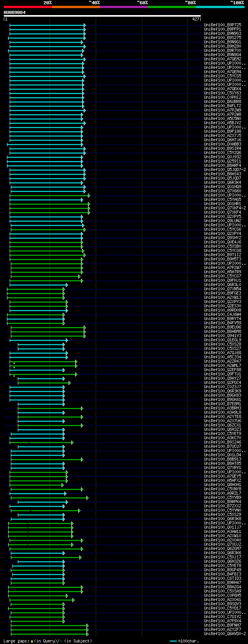Select hit label UniRef100_Q7X660
This screenshot has height=644, width=248.
[x=222, y=191]
